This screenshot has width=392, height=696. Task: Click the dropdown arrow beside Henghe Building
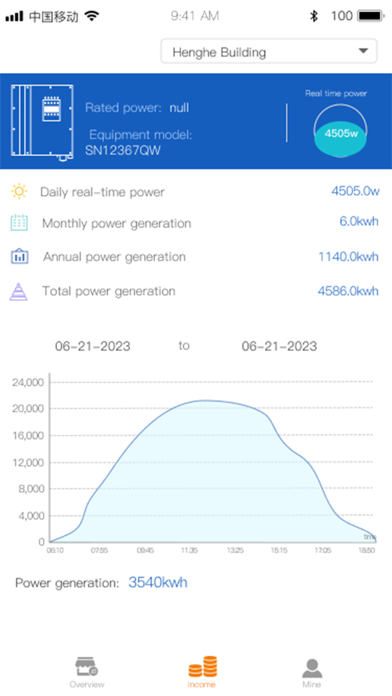tap(363, 51)
